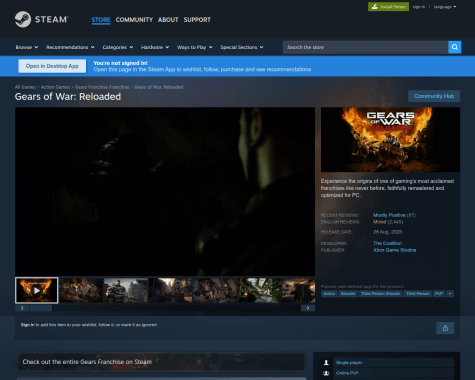475x380 pixels.
Task: Click the Mostly Positive recent reviews link
Action: pyautogui.click(x=389, y=215)
